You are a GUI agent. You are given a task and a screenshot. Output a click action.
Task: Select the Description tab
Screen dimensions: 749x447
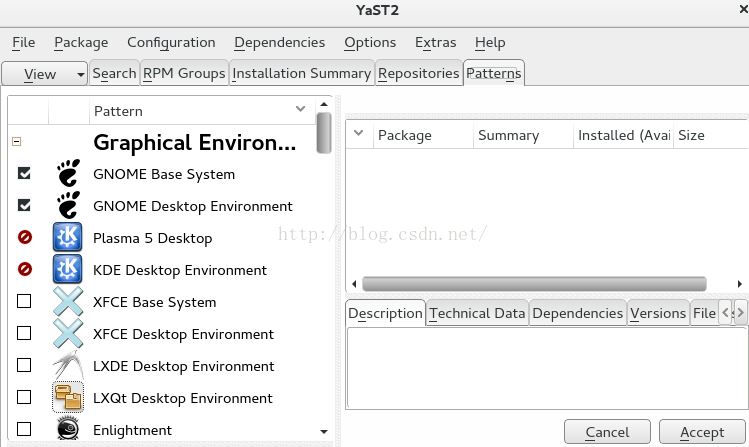pos(385,313)
